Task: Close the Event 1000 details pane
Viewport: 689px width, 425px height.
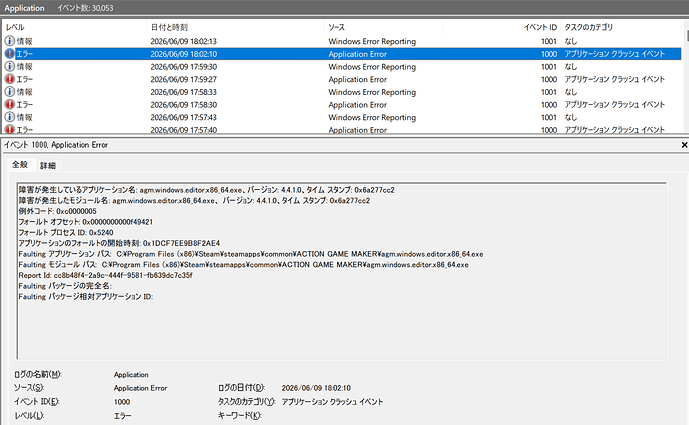Action: pyautogui.click(x=684, y=145)
